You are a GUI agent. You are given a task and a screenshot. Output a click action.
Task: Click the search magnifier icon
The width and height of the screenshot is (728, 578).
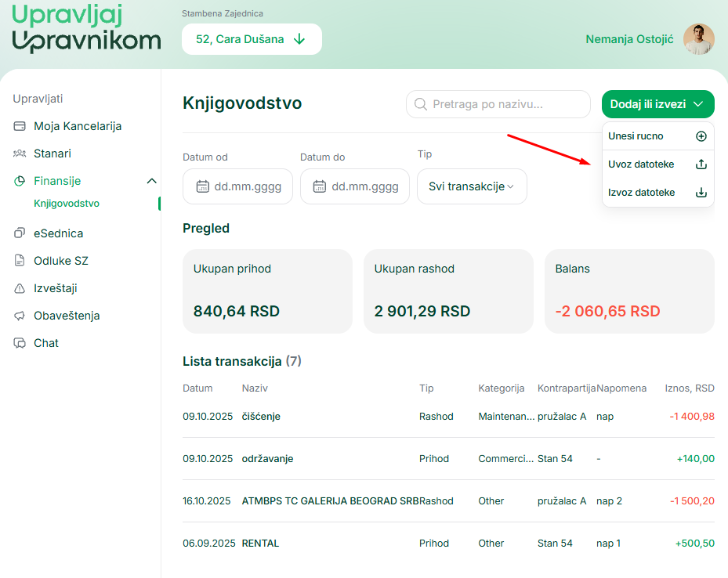click(421, 103)
